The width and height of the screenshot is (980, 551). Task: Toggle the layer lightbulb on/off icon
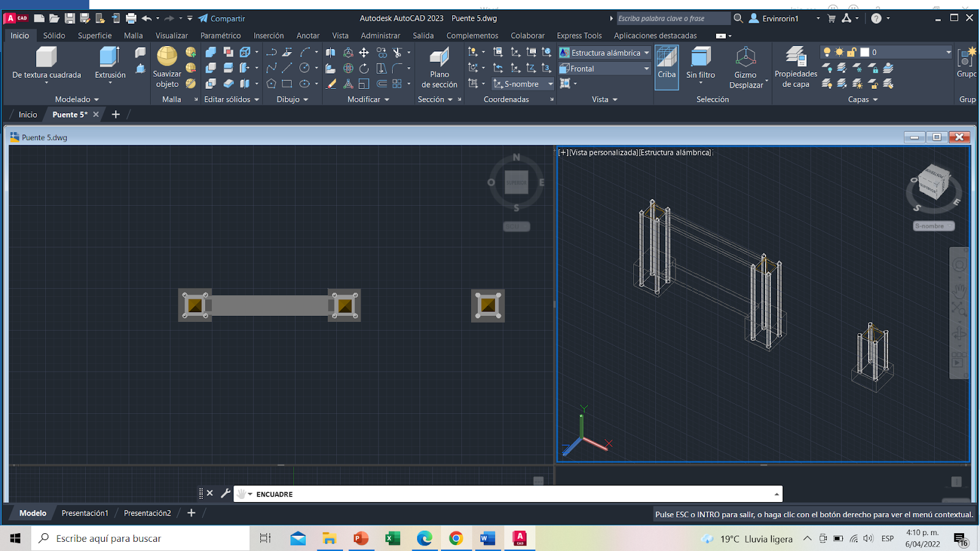pos(827,52)
